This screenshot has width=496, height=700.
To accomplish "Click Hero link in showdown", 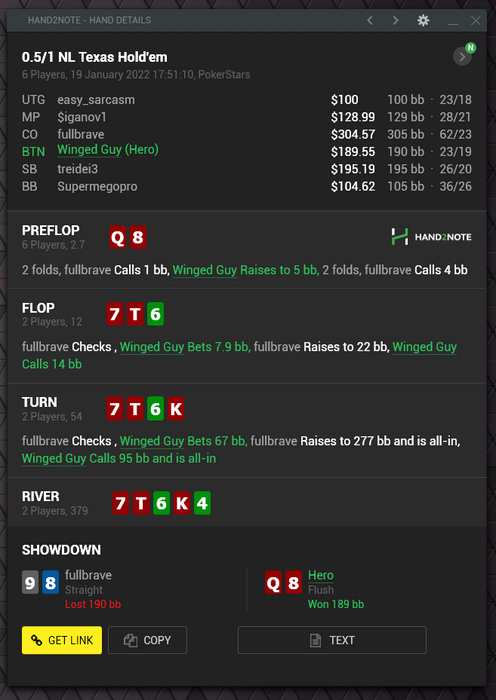I will [x=321, y=575].
